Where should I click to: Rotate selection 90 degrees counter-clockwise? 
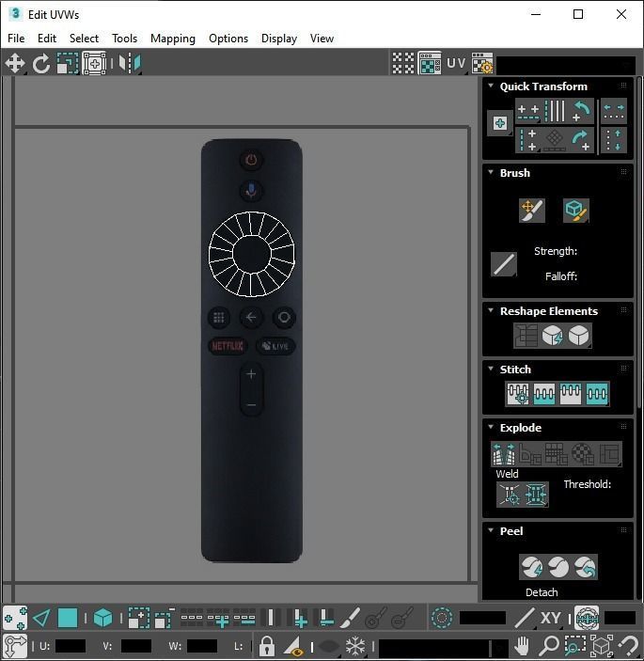[581, 111]
